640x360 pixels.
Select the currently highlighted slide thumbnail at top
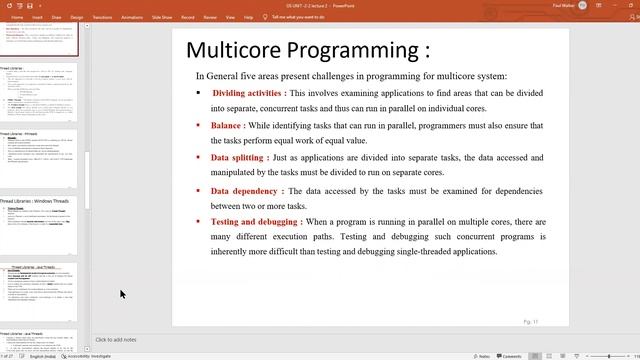tap(39, 39)
